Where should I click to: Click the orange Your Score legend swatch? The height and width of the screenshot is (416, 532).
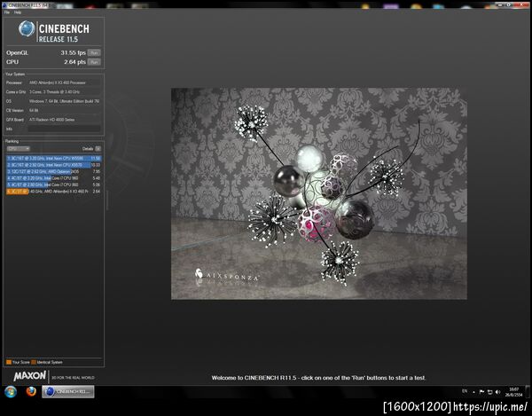[x=9, y=362]
